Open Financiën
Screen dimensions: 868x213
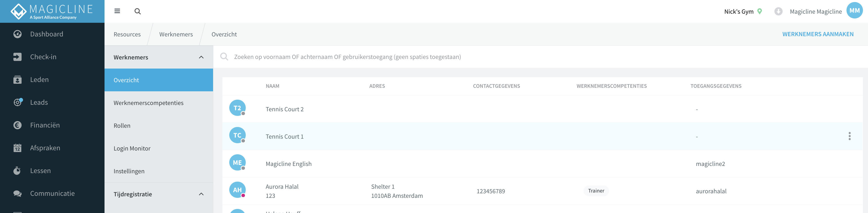(x=45, y=125)
